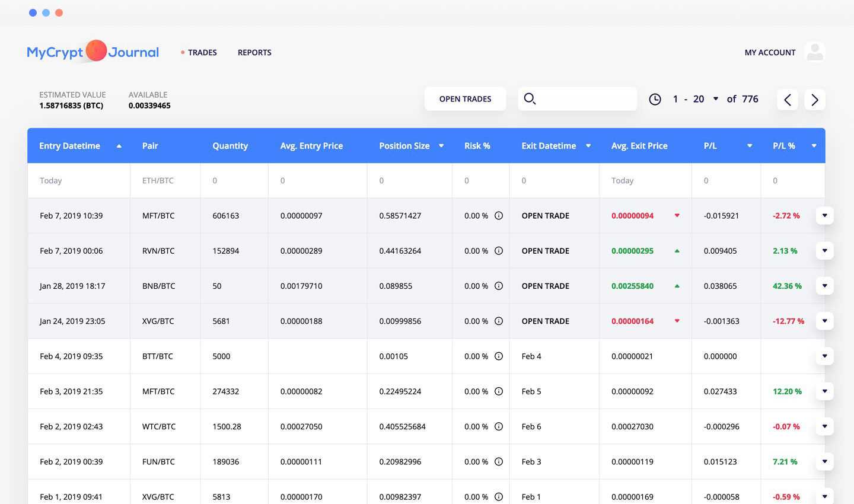Screen dimensions: 854x504
Task: Expand row menu for RVN/BTC 2.13 %
Action: coord(824,251)
